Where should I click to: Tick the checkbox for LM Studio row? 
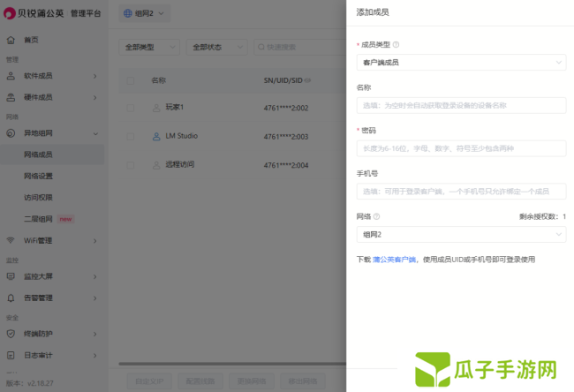point(131,136)
